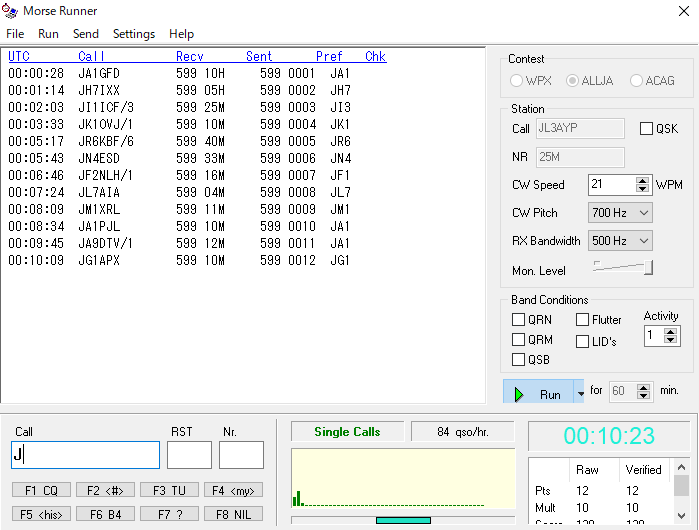Click the Pref column header

(x=329, y=57)
